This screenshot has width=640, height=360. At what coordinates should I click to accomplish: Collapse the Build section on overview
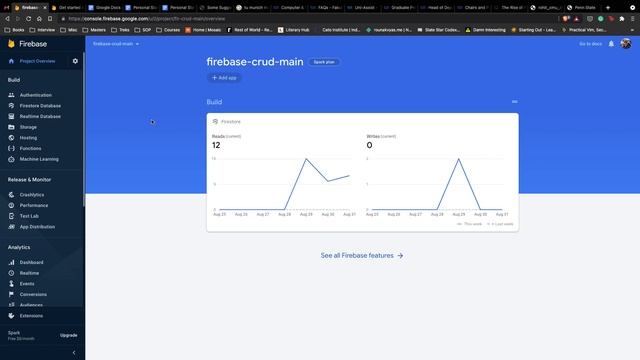point(514,102)
